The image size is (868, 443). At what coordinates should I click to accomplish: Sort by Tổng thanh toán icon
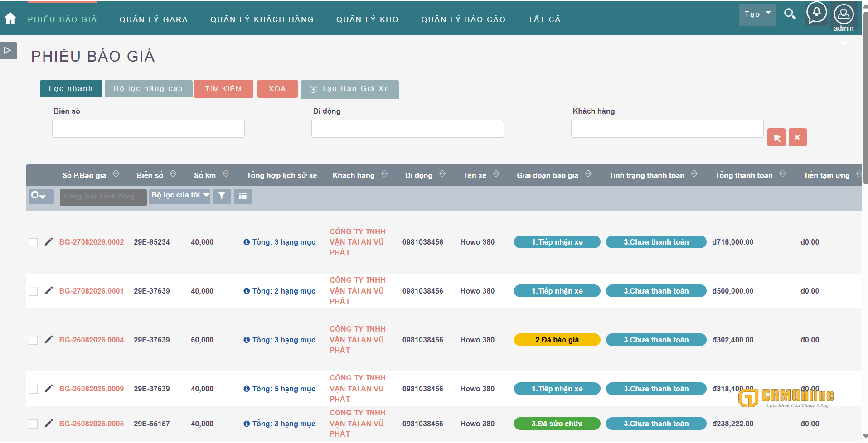(x=782, y=174)
